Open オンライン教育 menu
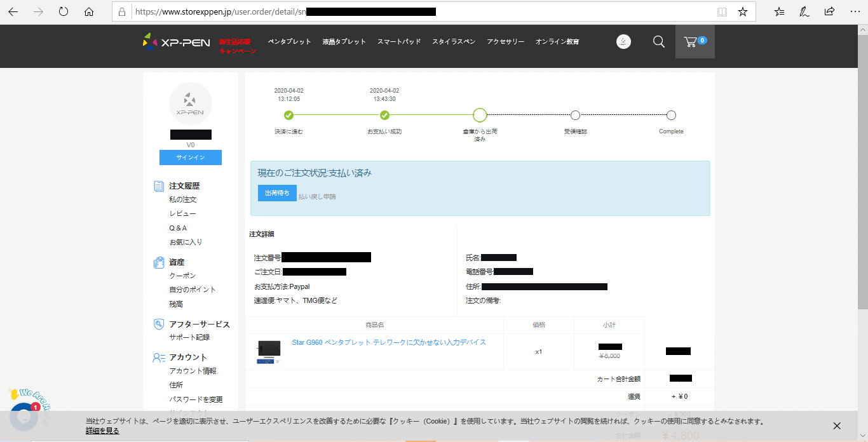The image size is (868, 442). [x=557, y=41]
